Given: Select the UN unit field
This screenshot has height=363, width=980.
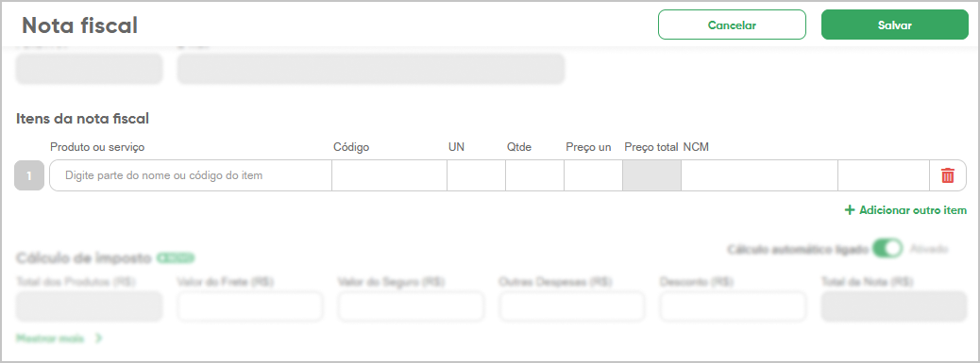Looking at the screenshot, I should click(x=476, y=175).
